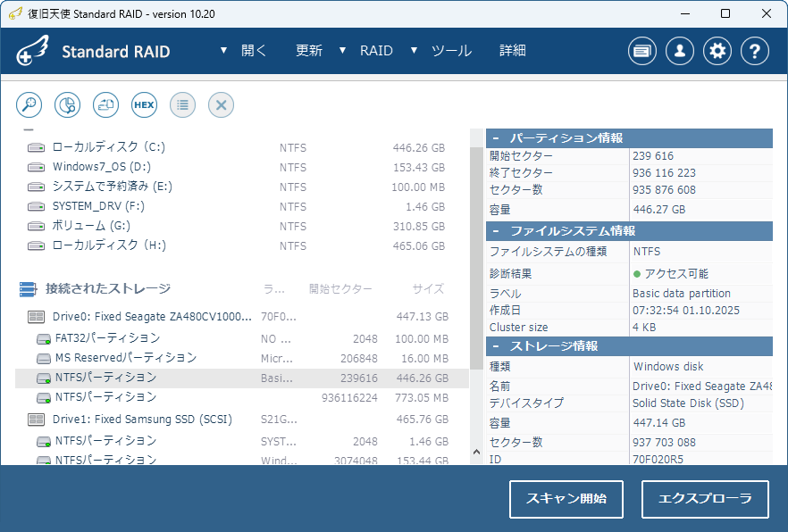Click the storage list vertical scrollbar
The image size is (788, 532).
pos(476,259)
